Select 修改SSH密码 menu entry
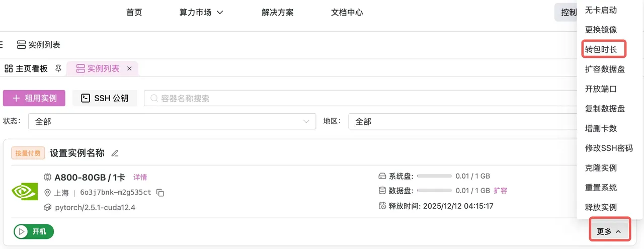The width and height of the screenshot is (644, 249). tap(610, 148)
